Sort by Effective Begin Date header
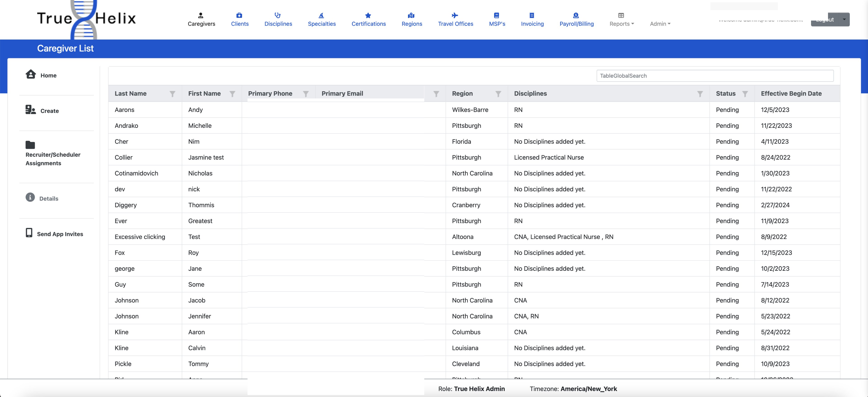The width and height of the screenshot is (868, 397). click(791, 94)
